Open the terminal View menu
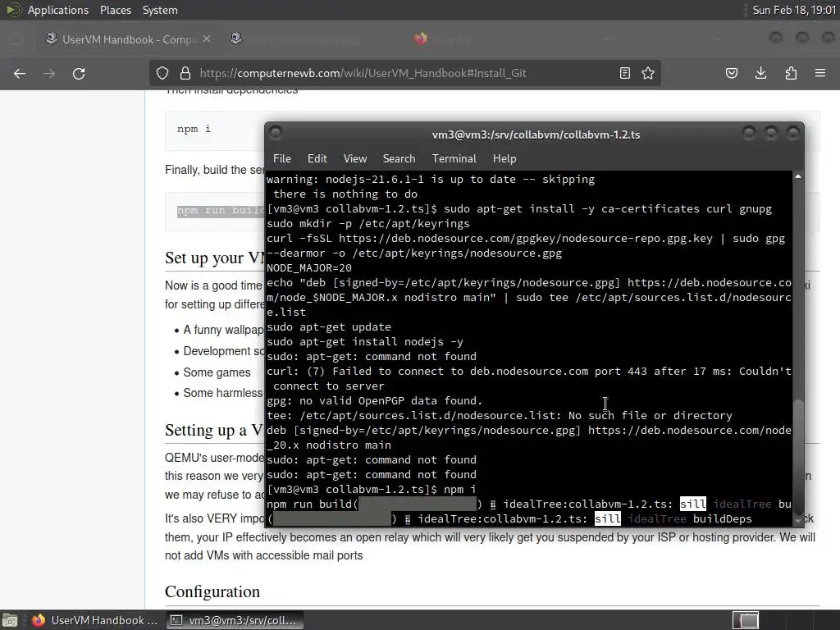The height and width of the screenshot is (630, 840). 355,158
